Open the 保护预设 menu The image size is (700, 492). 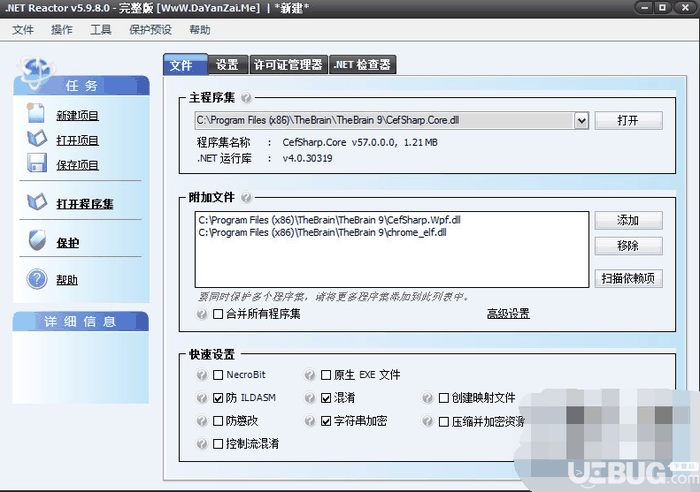click(150, 30)
